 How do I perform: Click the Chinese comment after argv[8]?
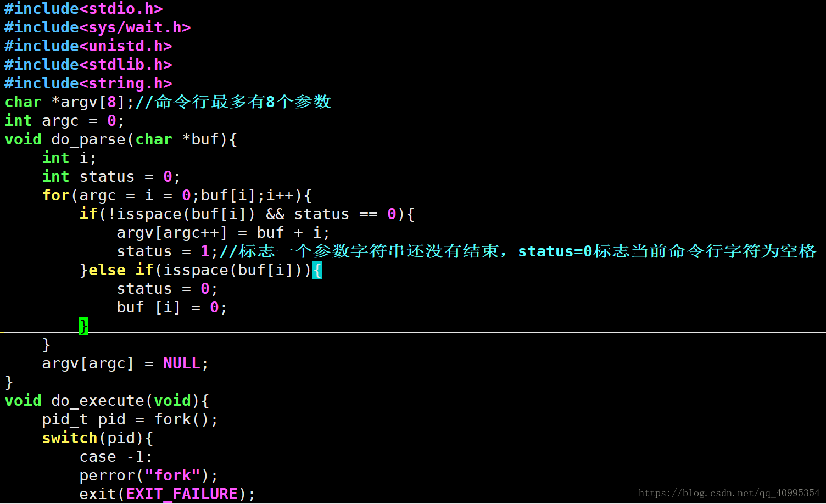[233, 102]
